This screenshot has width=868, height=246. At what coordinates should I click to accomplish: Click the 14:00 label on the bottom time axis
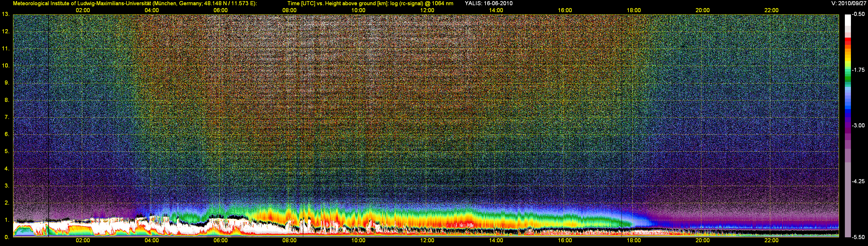(x=496, y=241)
